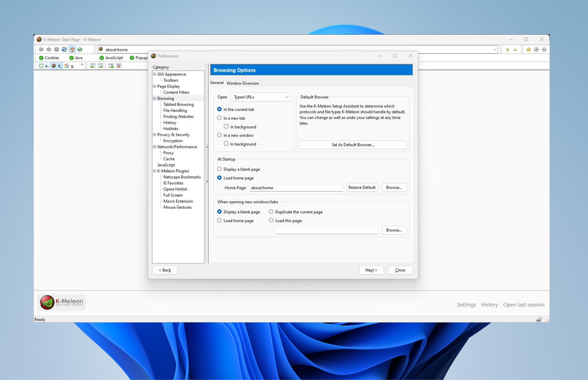Click the K-Meleon logo on start page

pyautogui.click(x=61, y=302)
